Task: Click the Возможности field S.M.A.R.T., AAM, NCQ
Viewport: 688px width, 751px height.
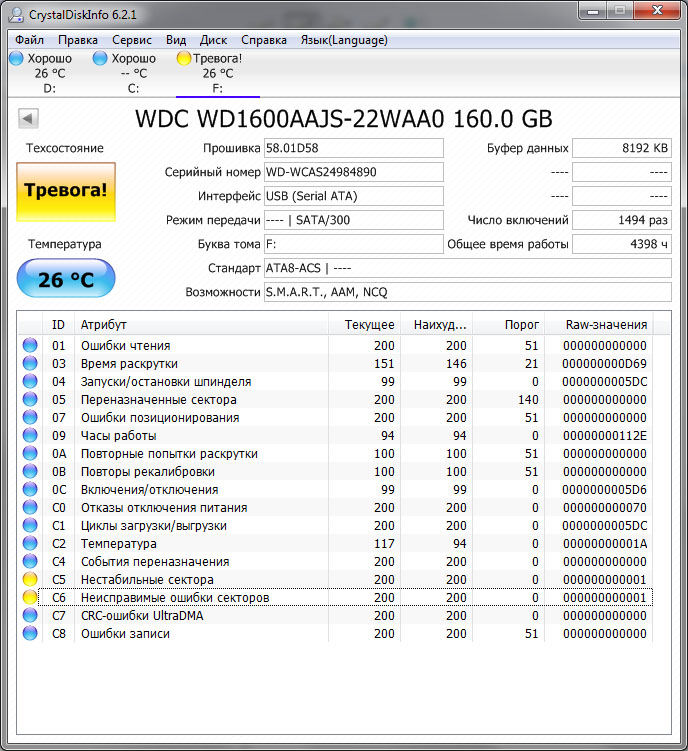Action: (x=468, y=292)
